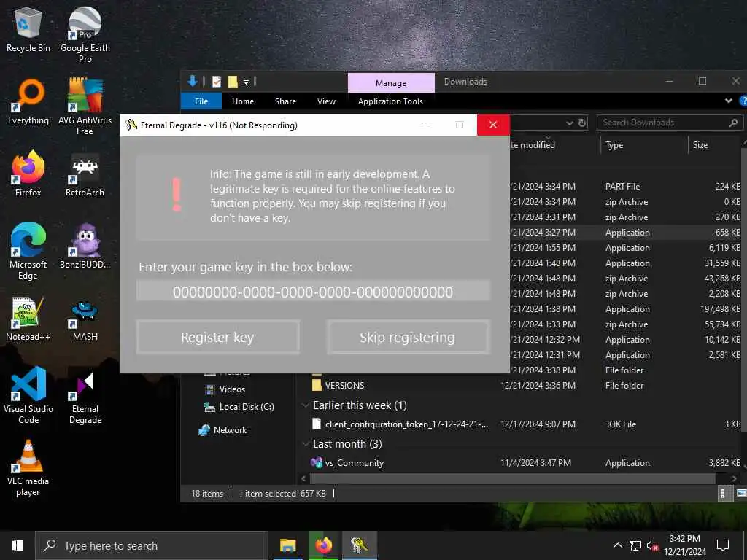747x560 pixels.
Task: Click the Skip registering button
Action: [407, 337]
